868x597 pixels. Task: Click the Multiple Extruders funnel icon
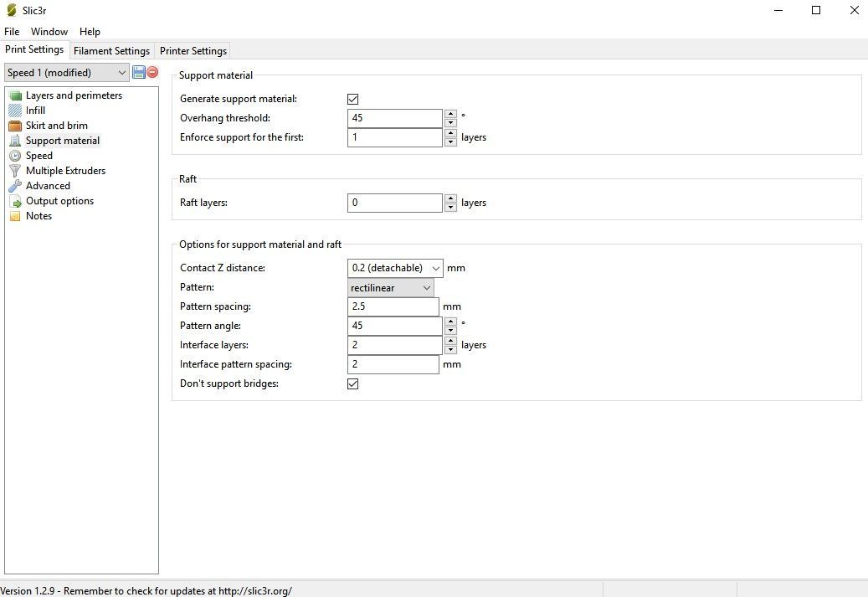tap(16, 171)
